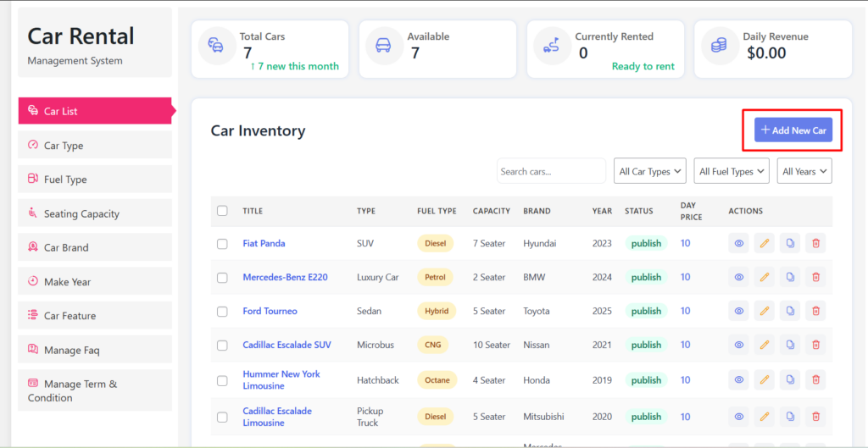Delete the Ford Tourneo car
This screenshot has width=868, height=448.
click(x=815, y=311)
